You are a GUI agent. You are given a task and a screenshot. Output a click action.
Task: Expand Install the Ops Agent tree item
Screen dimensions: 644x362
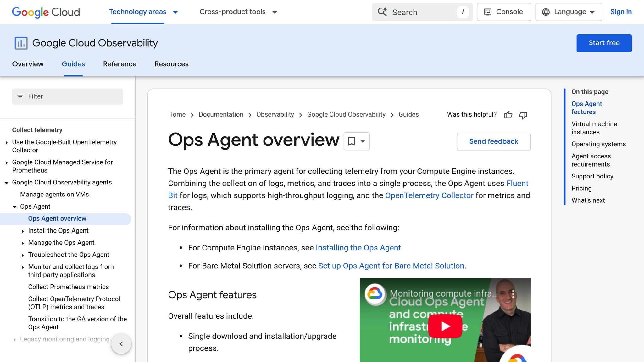coord(23,231)
